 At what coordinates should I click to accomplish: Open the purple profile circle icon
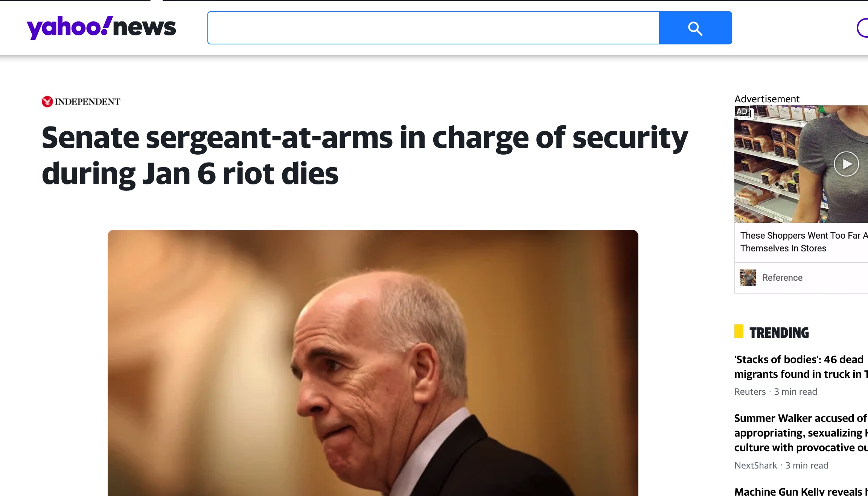pos(863,28)
